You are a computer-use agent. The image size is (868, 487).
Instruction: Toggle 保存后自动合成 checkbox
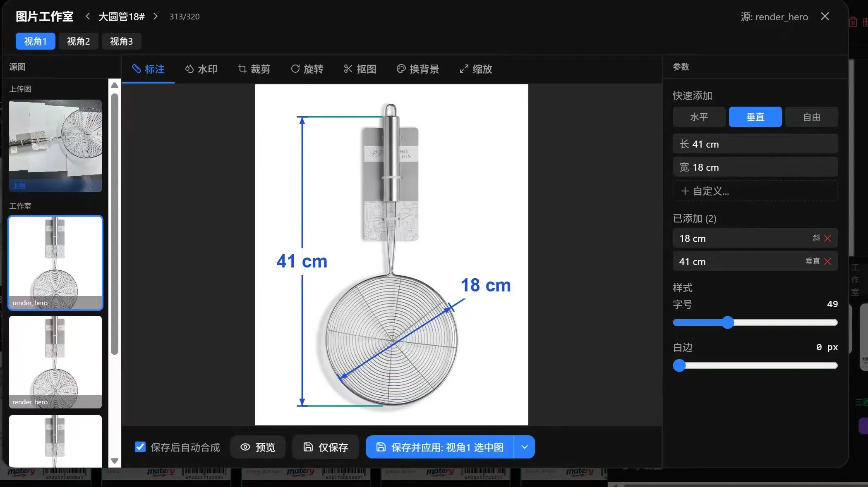(x=140, y=447)
